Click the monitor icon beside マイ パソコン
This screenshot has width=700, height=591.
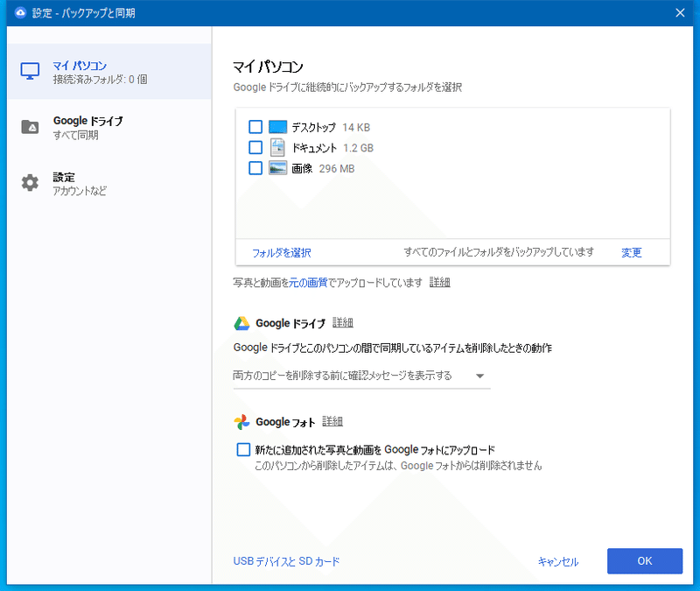click(30, 71)
